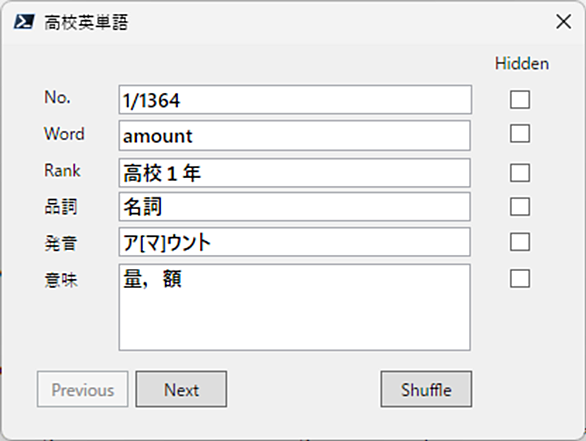The image size is (586, 441).
Task: Toggle the Hidden checkbox for Rank
Action: (x=520, y=173)
